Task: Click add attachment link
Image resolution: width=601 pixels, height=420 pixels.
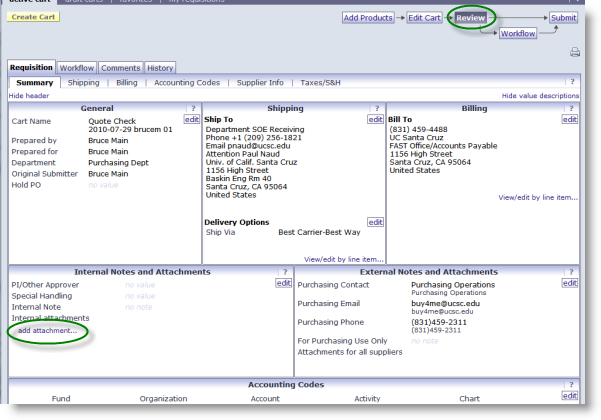Action: coord(47,330)
